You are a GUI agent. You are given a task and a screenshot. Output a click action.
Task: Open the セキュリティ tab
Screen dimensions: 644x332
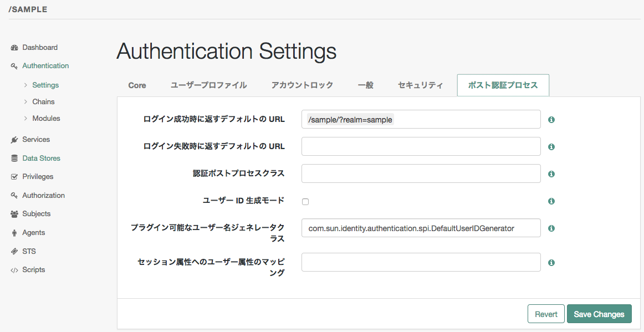point(420,85)
